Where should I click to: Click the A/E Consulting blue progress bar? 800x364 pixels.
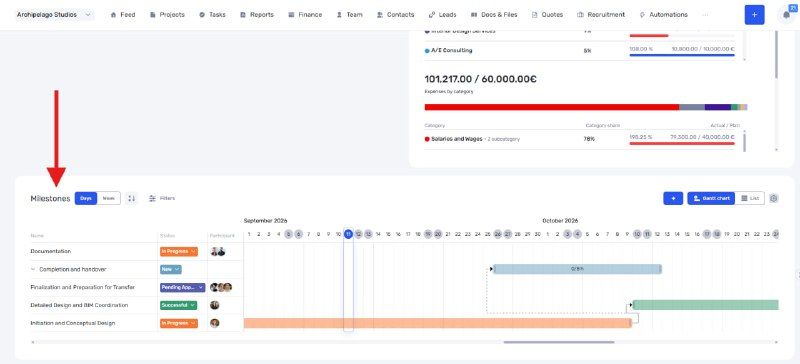point(682,55)
